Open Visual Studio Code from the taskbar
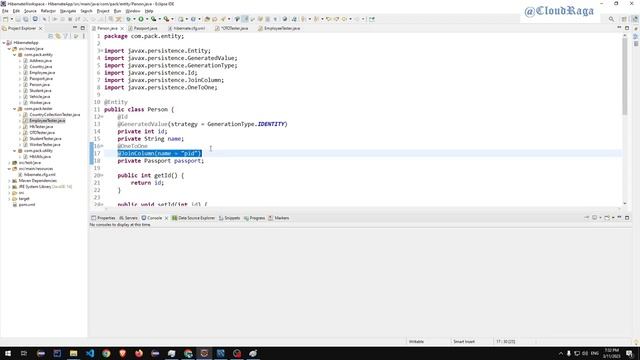Viewport: 640px width, 360px height. pyautogui.click(x=90, y=353)
